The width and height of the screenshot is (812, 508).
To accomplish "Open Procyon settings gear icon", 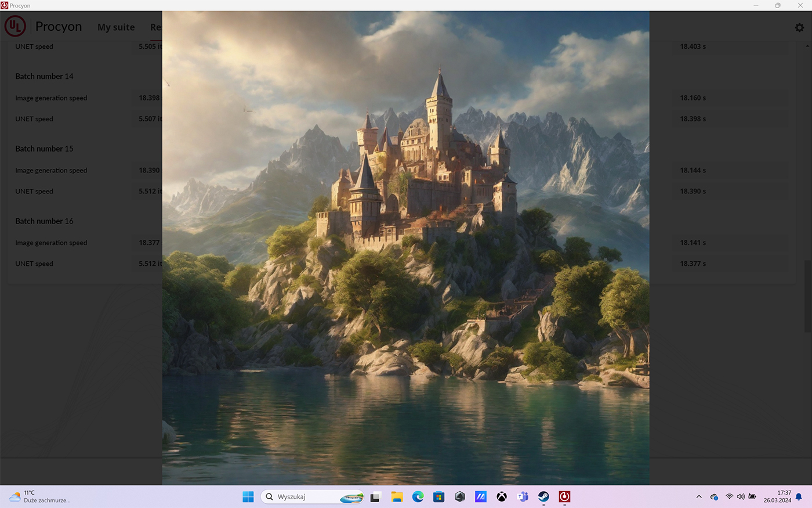I will [x=799, y=27].
